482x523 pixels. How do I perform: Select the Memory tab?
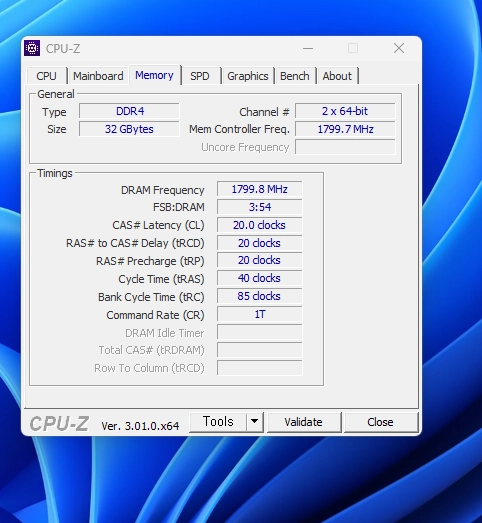click(154, 75)
